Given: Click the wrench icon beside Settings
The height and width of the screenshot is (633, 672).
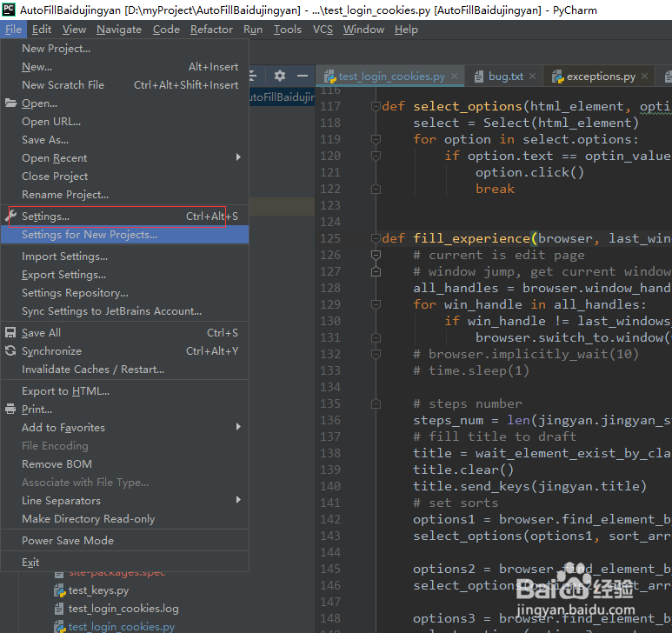Looking at the screenshot, I should [10, 216].
